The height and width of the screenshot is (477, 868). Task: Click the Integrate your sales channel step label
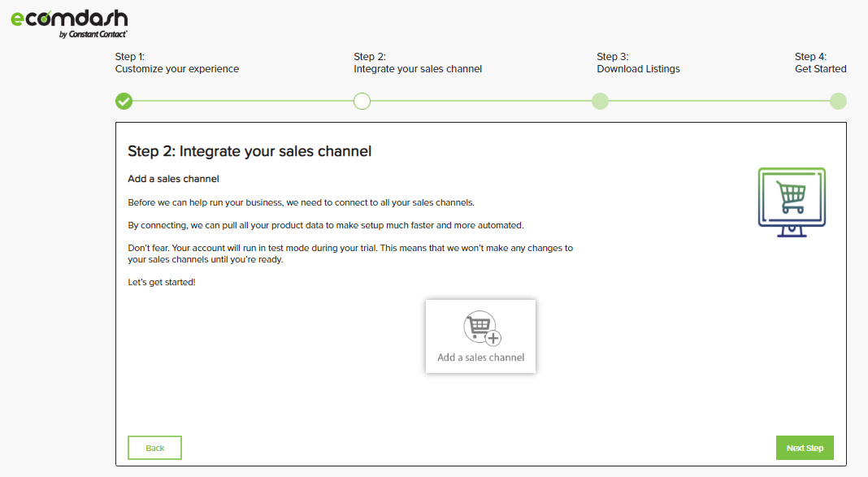[x=418, y=68]
